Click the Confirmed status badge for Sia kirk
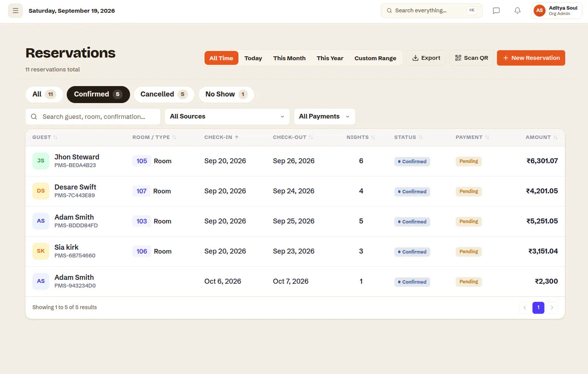 [x=412, y=252]
